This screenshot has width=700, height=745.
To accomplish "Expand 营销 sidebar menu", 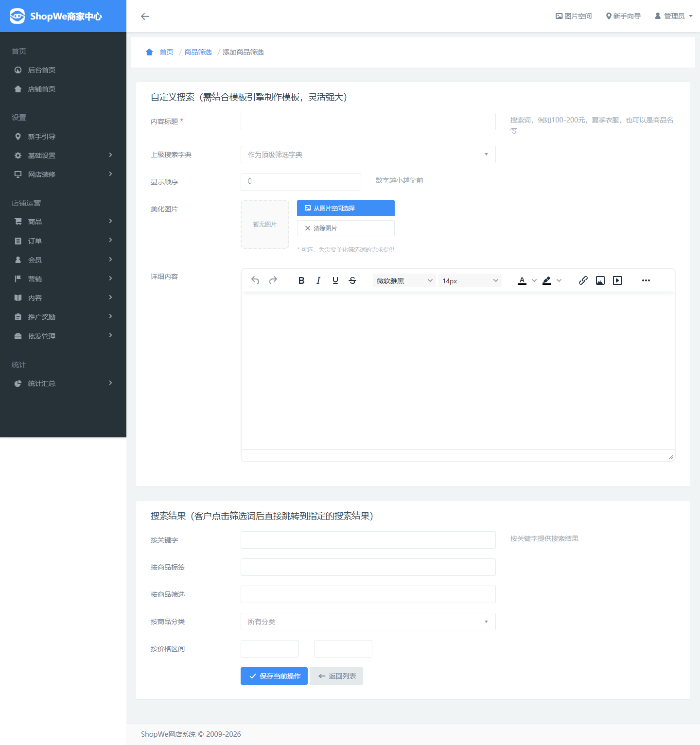I will [63, 279].
